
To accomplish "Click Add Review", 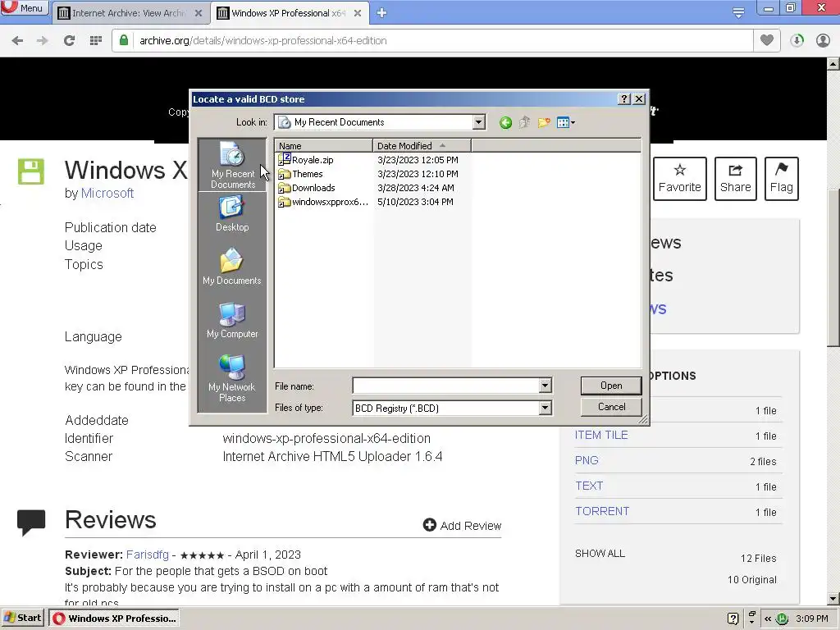I will [x=463, y=526].
